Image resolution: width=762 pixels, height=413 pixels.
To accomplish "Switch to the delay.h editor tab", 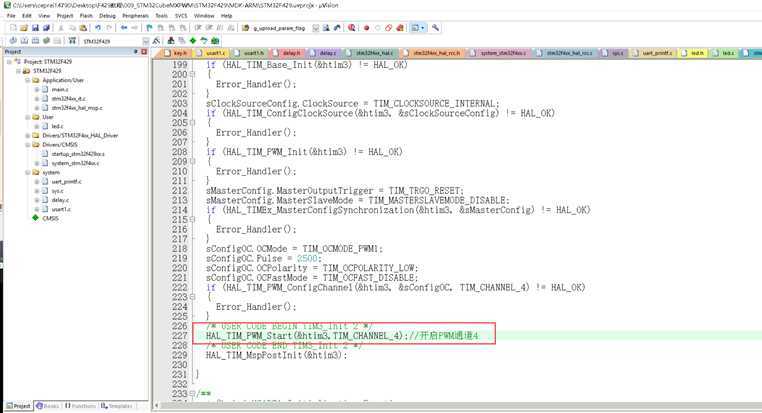I will click(x=287, y=53).
